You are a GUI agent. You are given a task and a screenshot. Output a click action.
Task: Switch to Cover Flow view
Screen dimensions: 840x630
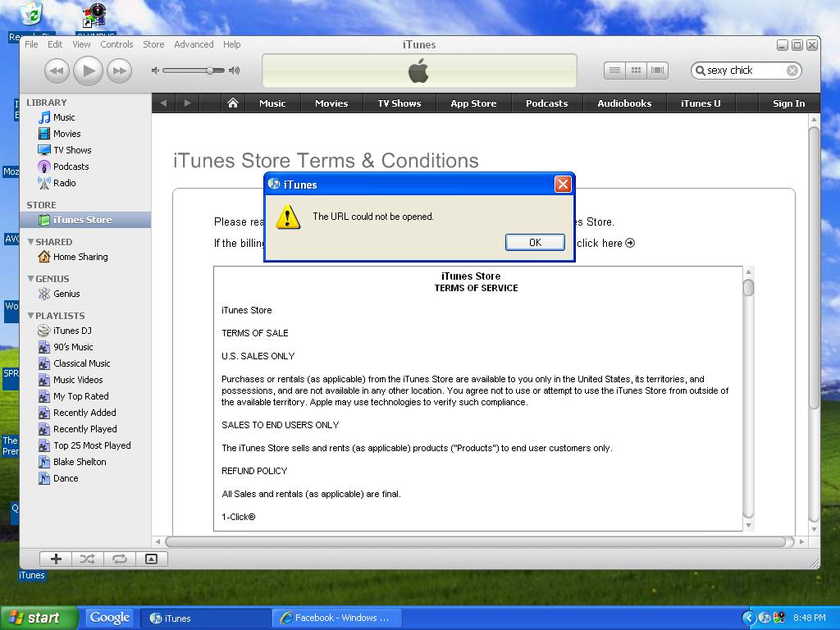(657, 71)
